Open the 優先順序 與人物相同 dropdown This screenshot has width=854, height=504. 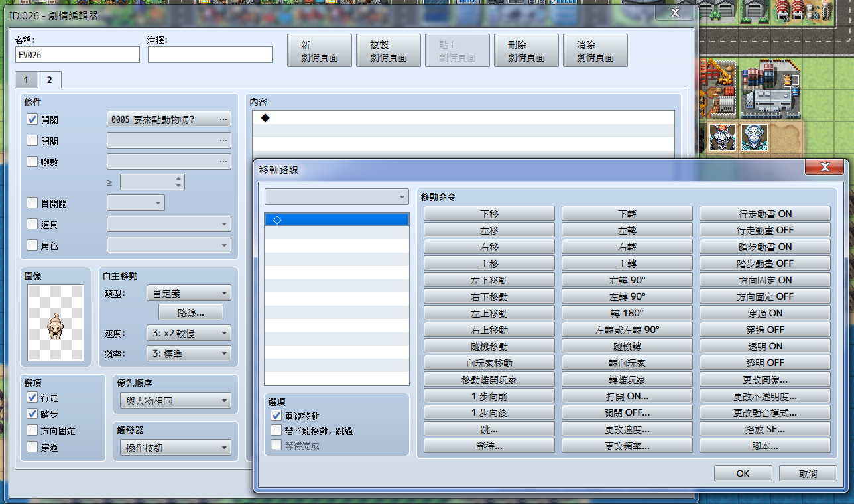[175, 401]
